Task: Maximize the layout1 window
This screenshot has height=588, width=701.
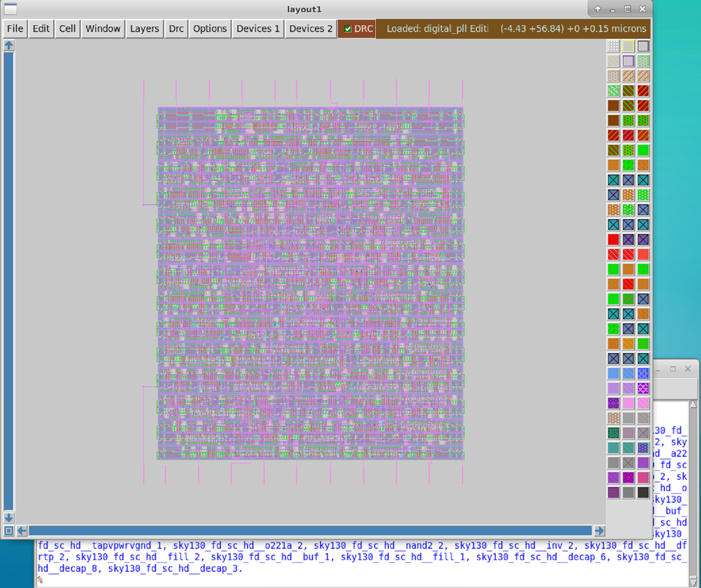Action: click(627, 9)
